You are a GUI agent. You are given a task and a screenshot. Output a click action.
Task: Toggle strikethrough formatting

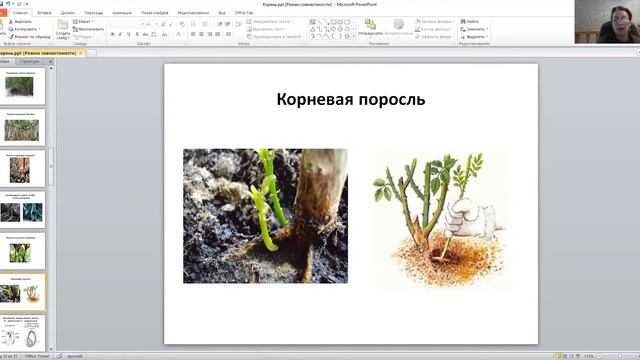(x=145, y=34)
